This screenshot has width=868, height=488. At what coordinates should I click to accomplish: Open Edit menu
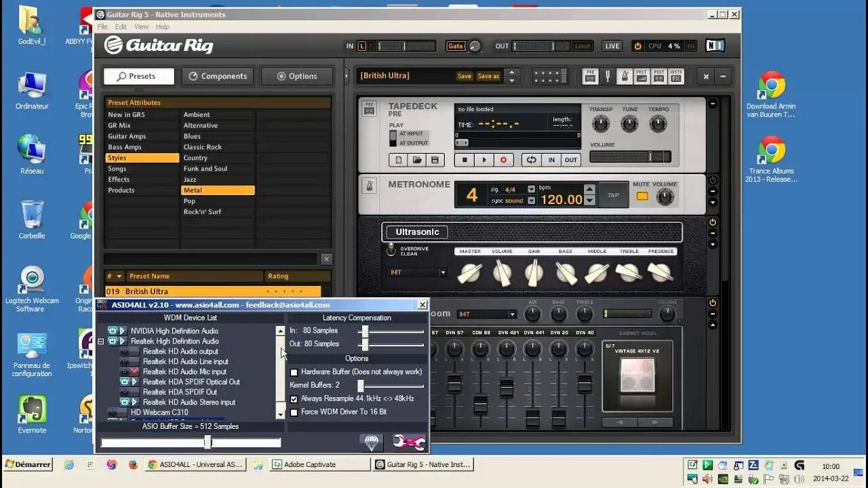121,26
